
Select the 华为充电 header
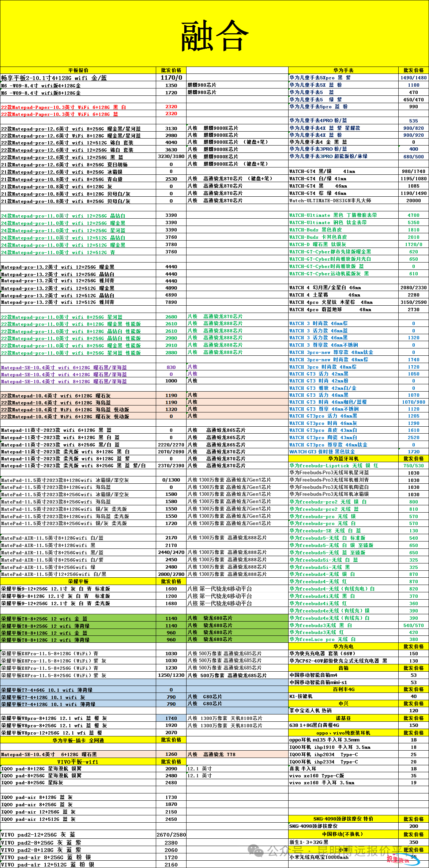[343, 646]
